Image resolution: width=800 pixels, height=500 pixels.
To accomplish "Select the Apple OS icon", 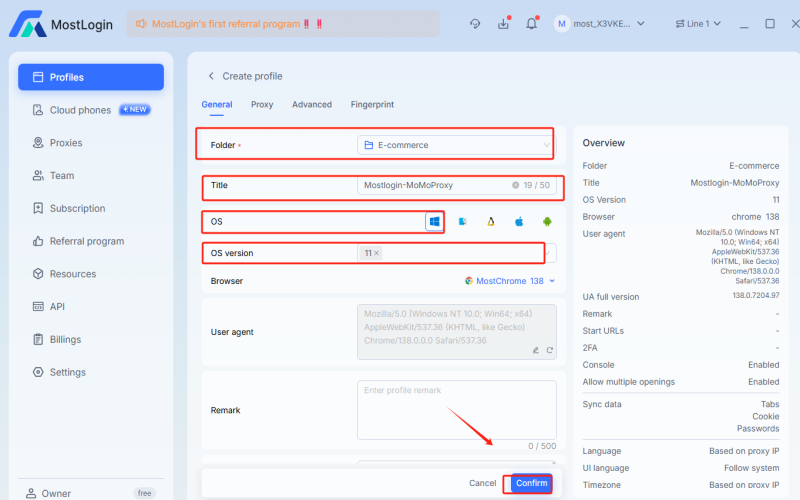I will click(x=519, y=221).
